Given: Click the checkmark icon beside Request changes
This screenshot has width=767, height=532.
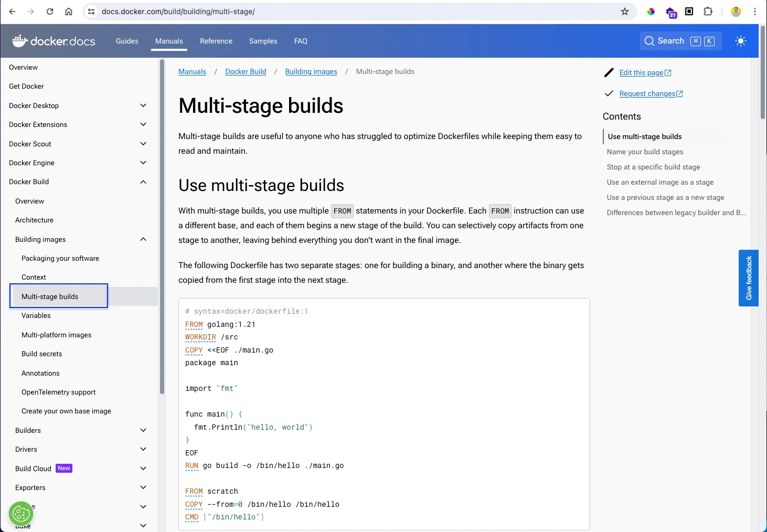Looking at the screenshot, I should [609, 93].
